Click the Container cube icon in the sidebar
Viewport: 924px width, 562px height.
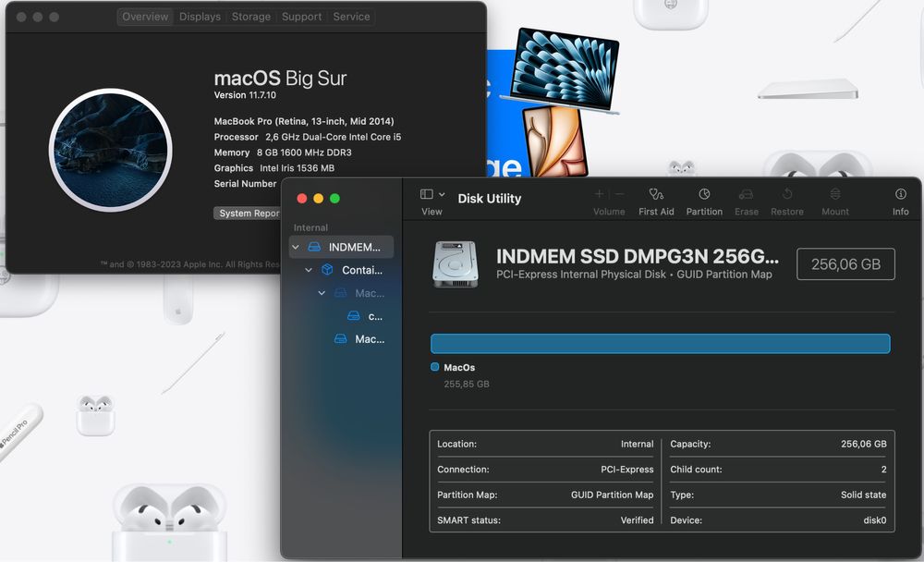click(327, 270)
